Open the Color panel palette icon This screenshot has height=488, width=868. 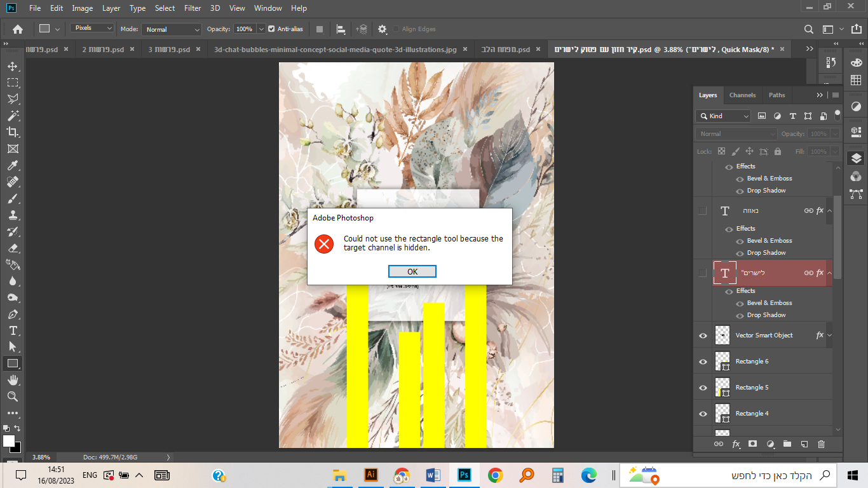(x=856, y=62)
